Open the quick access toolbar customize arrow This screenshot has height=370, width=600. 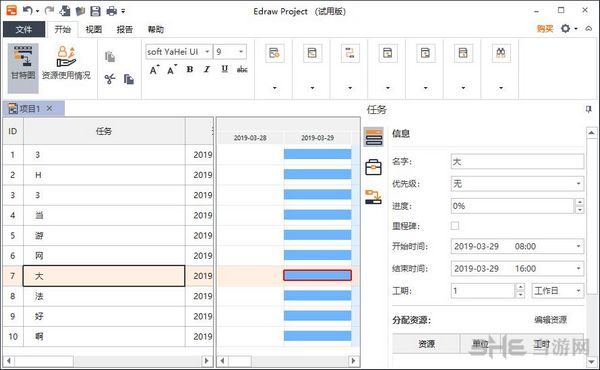click(123, 11)
